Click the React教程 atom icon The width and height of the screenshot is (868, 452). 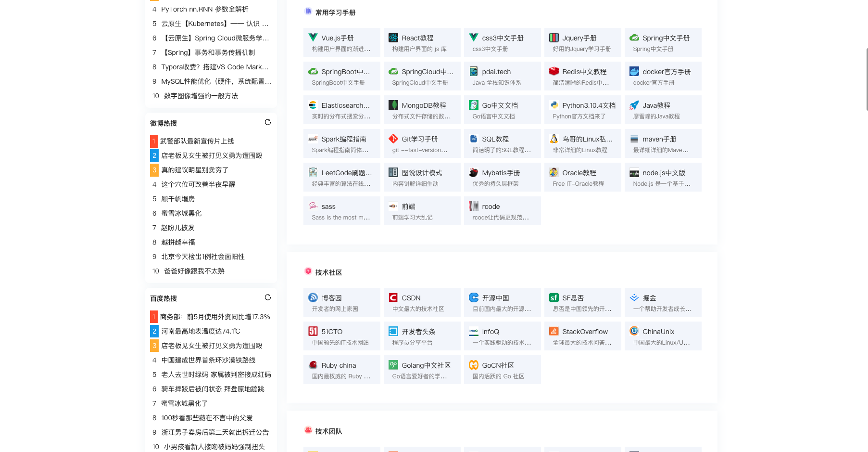[x=393, y=37]
